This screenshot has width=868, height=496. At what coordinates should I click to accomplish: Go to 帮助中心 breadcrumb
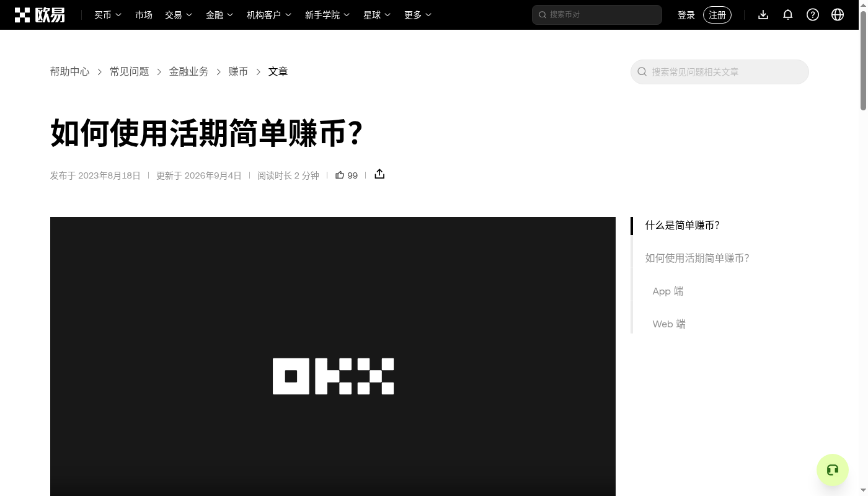coord(70,72)
